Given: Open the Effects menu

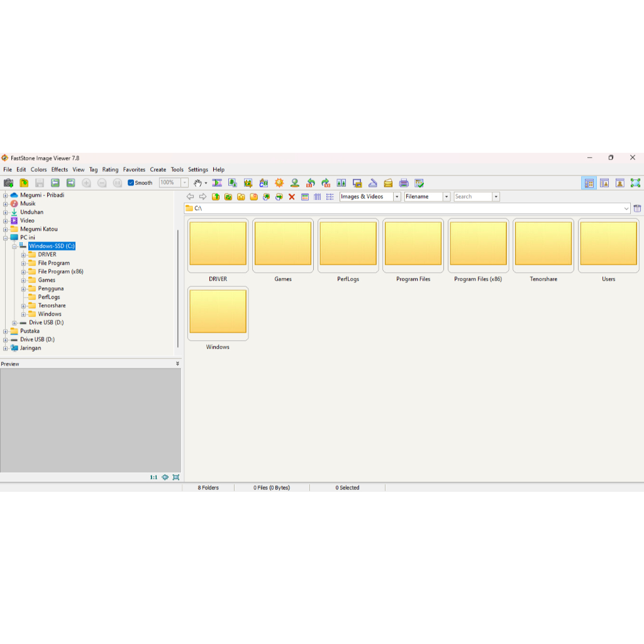Looking at the screenshot, I should point(60,170).
